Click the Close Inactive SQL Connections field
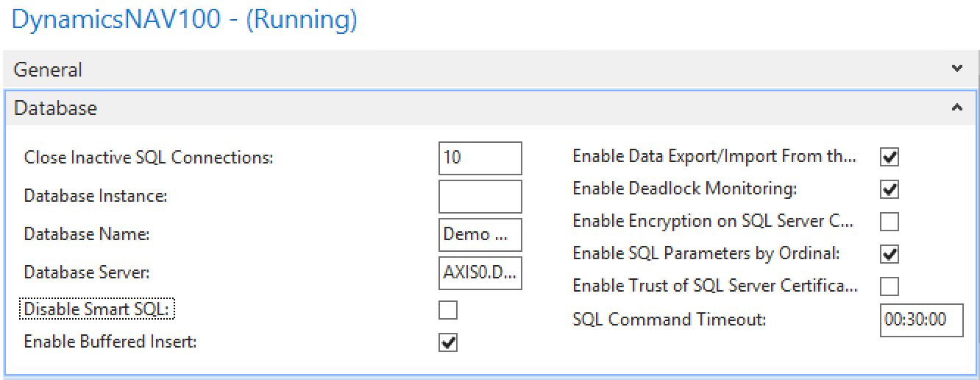980x380 pixels. click(480, 158)
